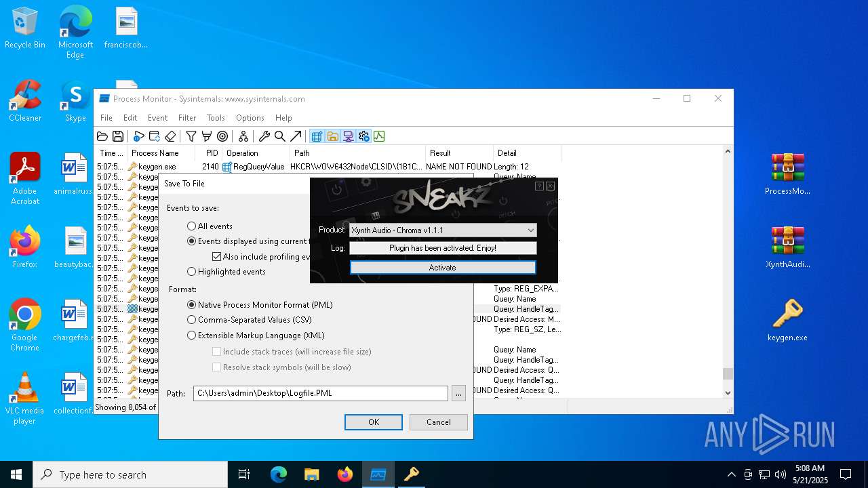Click the Include Process target icon
Viewport: 868px width, 488px height.
(222, 136)
